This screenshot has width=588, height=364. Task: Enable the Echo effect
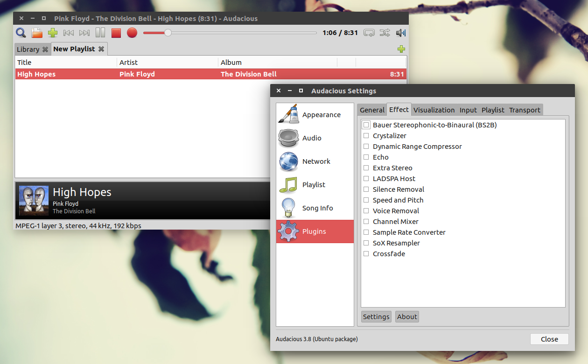click(366, 157)
